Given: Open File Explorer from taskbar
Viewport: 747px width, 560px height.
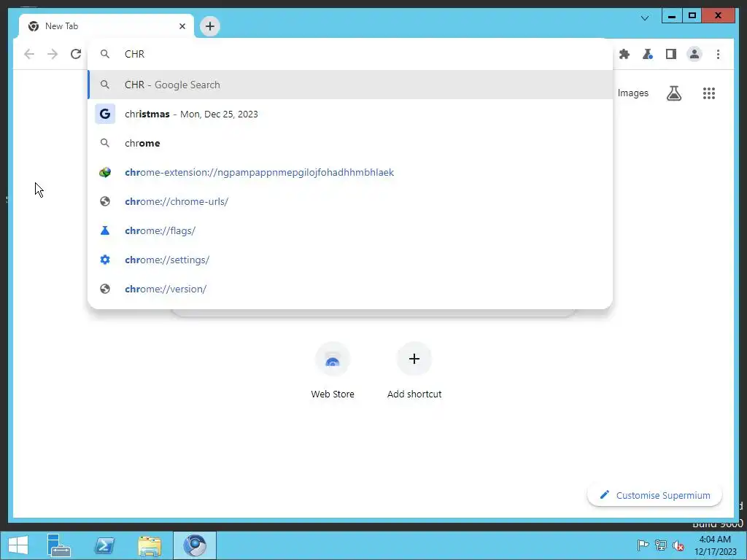Looking at the screenshot, I should [x=150, y=545].
